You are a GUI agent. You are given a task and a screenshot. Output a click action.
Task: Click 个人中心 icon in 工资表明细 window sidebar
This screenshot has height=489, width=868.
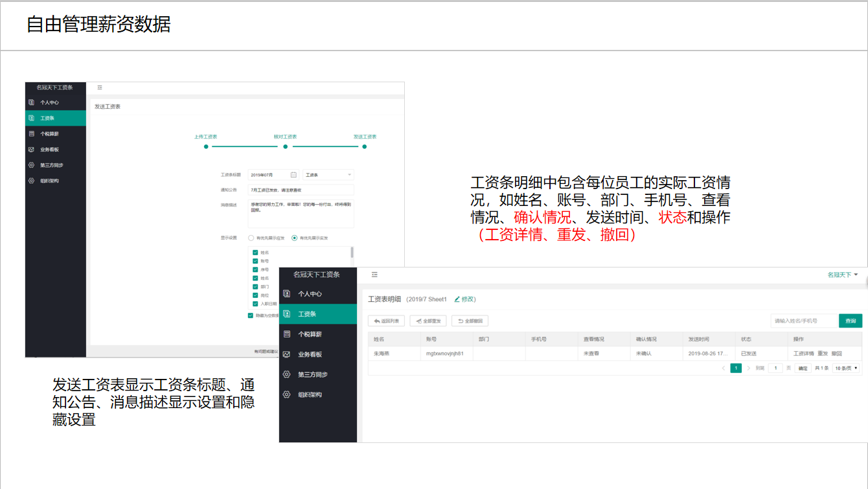click(287, 294)
